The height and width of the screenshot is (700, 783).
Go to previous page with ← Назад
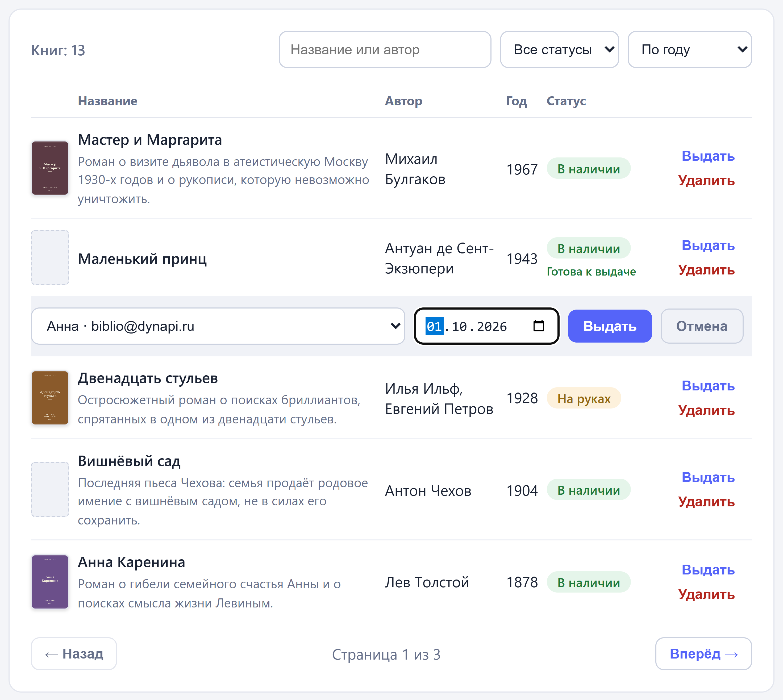point(74,654)
